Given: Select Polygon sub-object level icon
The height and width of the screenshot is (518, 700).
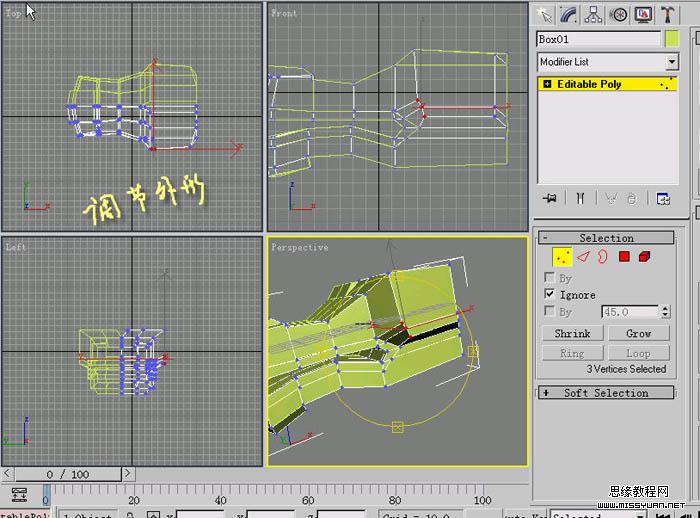Looking at the screenshot, I should (x=624, y=257).
